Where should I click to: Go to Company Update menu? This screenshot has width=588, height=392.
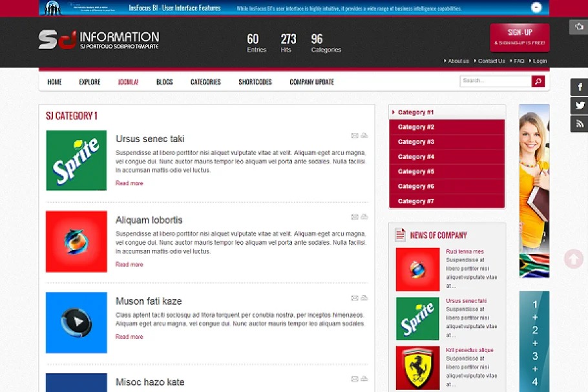click(311, 82)
